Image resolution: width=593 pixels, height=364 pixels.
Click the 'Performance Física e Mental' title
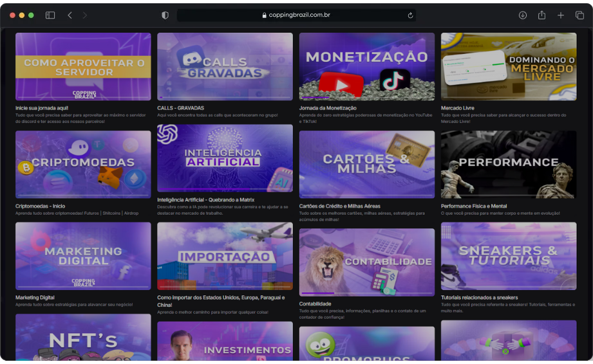tap(473, 206)
